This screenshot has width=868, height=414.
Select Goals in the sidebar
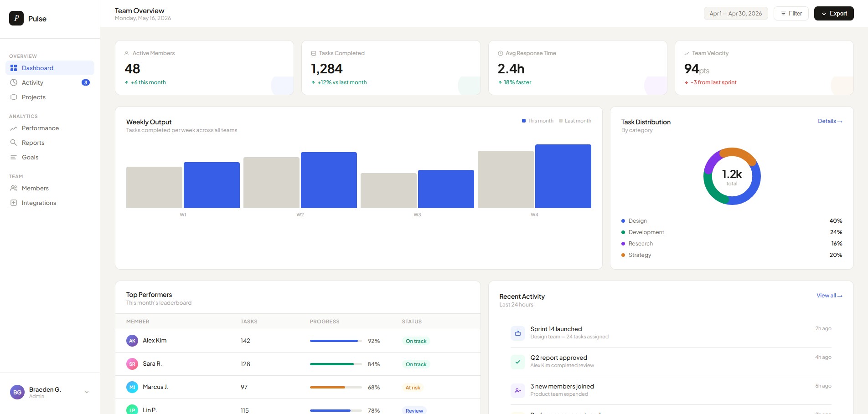[x=50, y=157]
